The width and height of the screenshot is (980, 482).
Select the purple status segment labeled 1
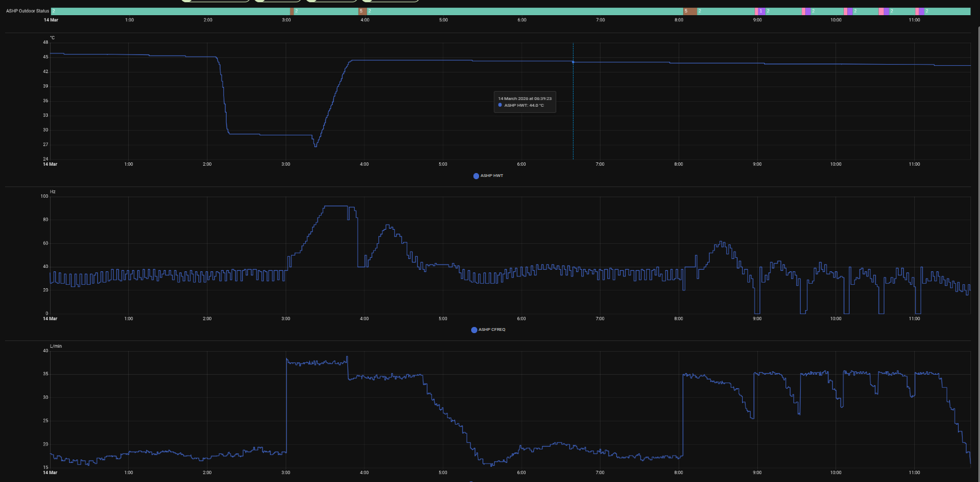point(761,11)
